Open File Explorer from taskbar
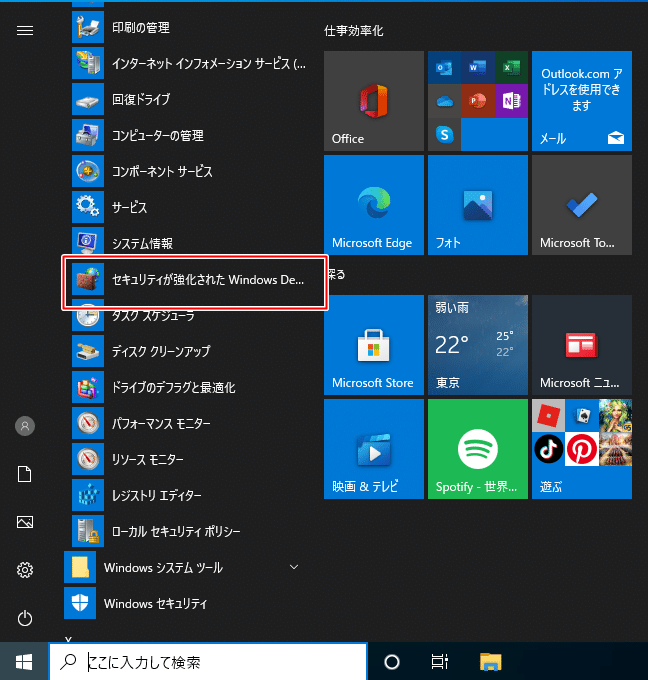 tap(491, 662)
